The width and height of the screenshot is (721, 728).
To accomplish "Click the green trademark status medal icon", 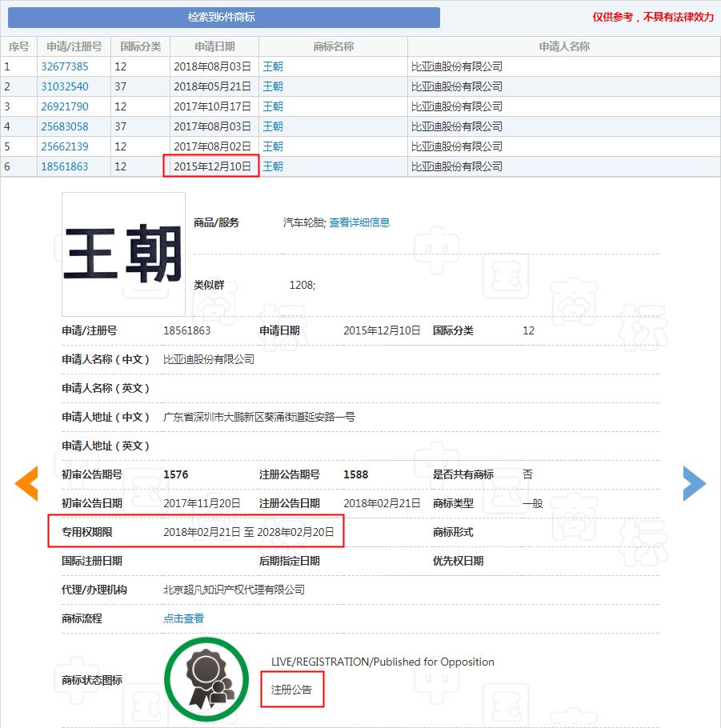I will (206, 679).
